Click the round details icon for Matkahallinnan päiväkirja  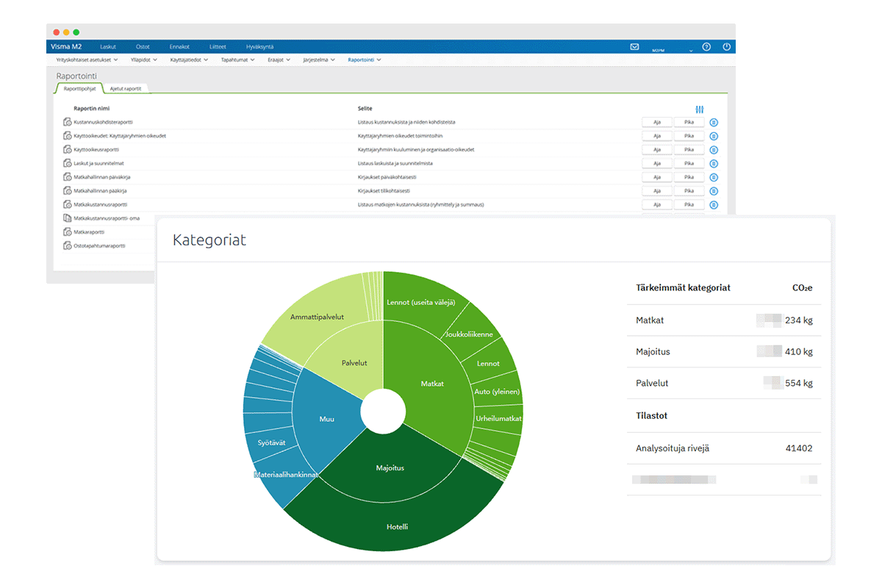714,177
